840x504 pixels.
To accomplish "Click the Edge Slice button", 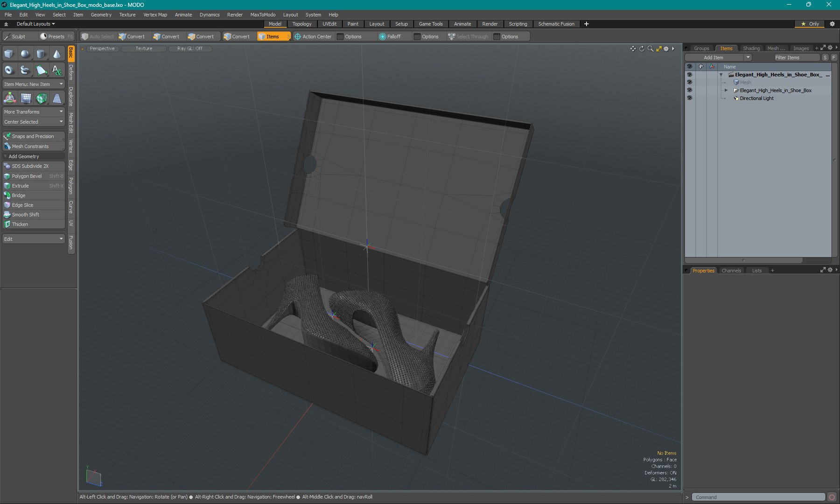I will point(34,205).
